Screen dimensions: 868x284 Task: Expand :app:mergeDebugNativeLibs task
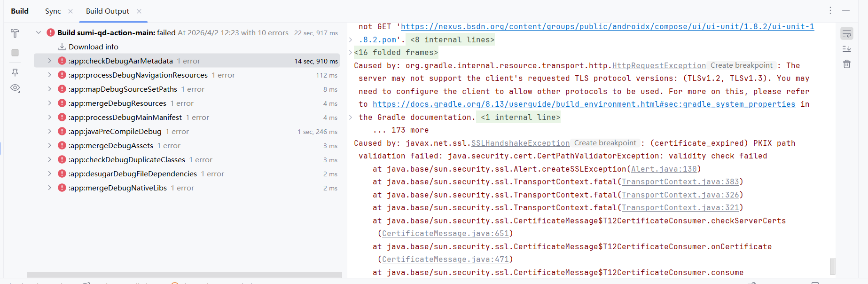(x=49, y=188)
